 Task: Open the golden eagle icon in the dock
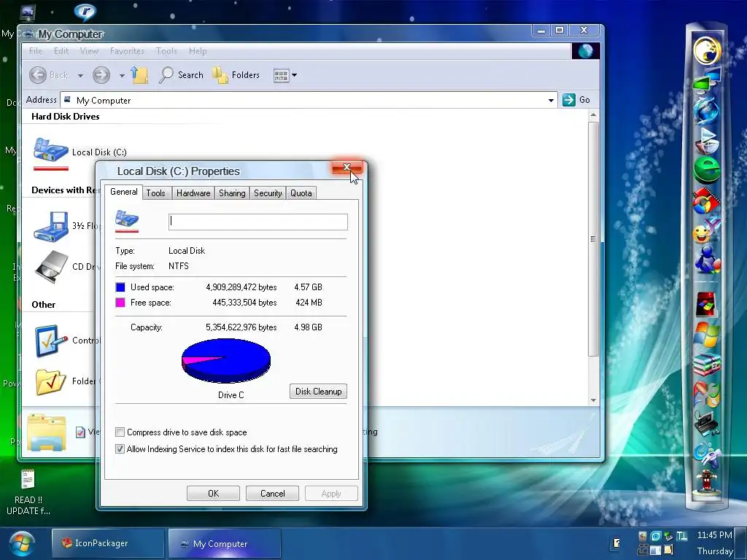pos(706,50)
